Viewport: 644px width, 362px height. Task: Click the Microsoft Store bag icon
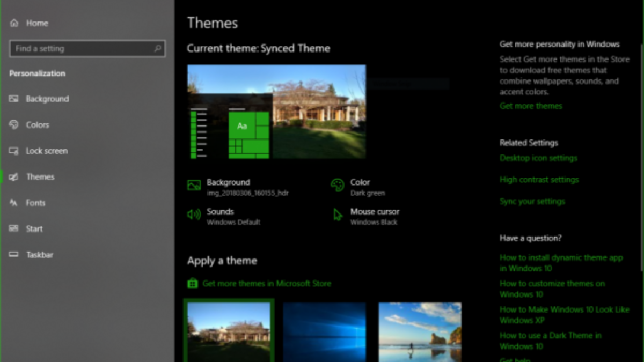click(x=193, y=283)
